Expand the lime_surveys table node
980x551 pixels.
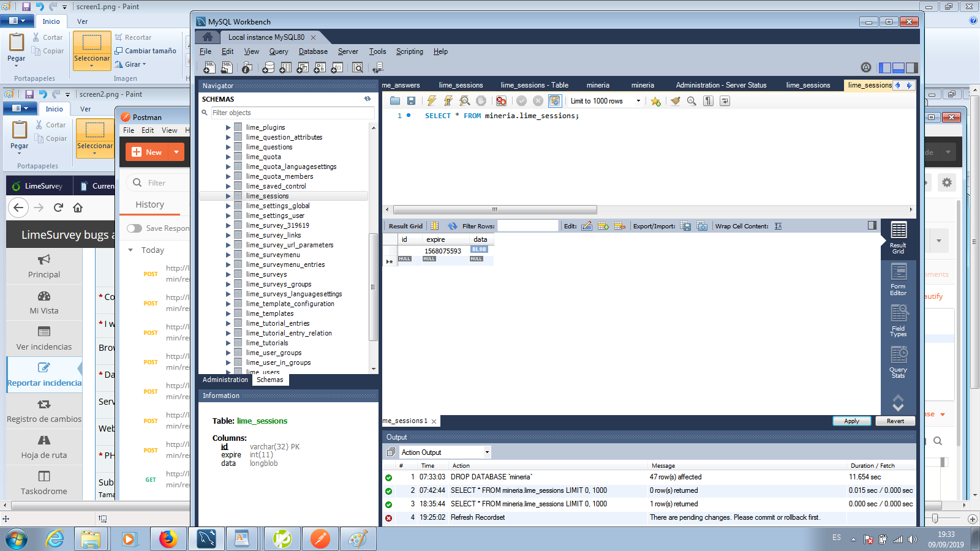(228, 274)
